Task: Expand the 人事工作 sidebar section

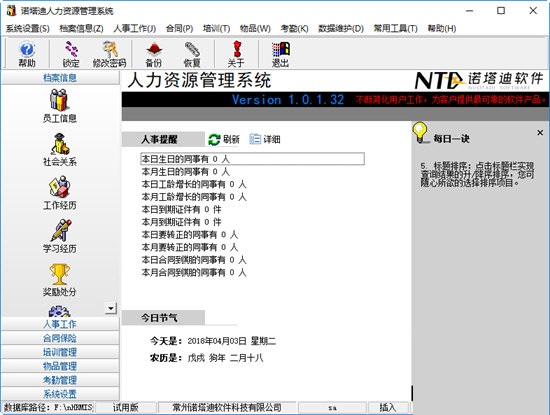Action: (60, 324)
